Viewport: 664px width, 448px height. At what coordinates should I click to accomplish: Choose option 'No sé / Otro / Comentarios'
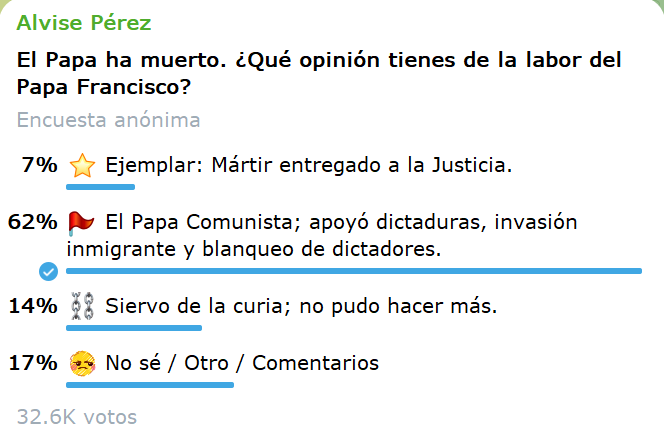[242, 363]
